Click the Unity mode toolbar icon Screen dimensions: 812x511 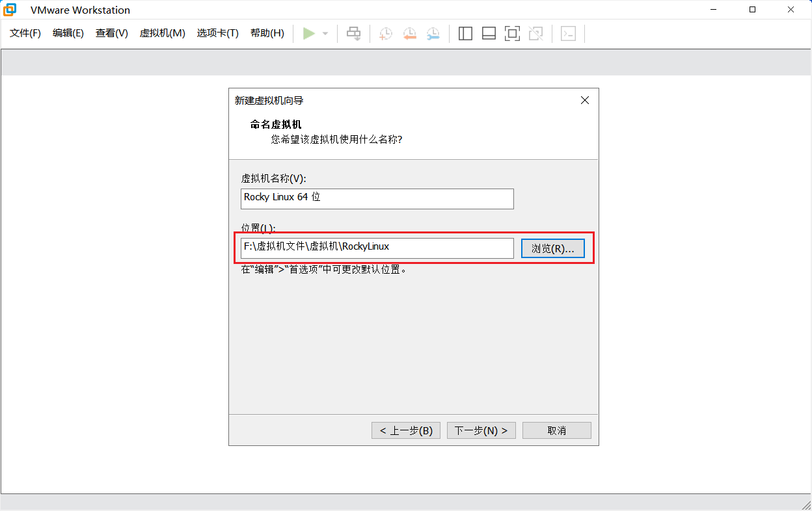535,34
